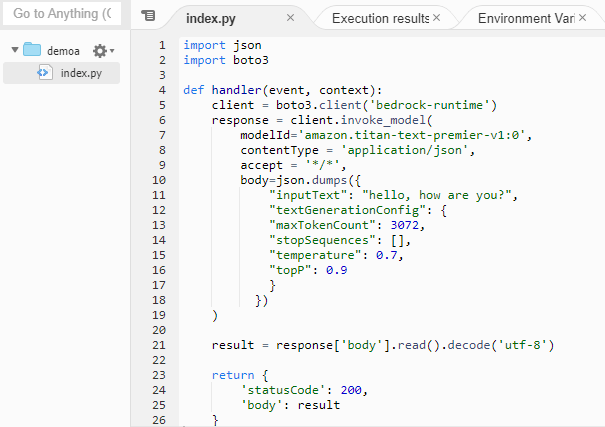Image resolution: width=605 pixels, height=427 pixels.
Task: Close the Execution results tab
Action: pos(436,18)
